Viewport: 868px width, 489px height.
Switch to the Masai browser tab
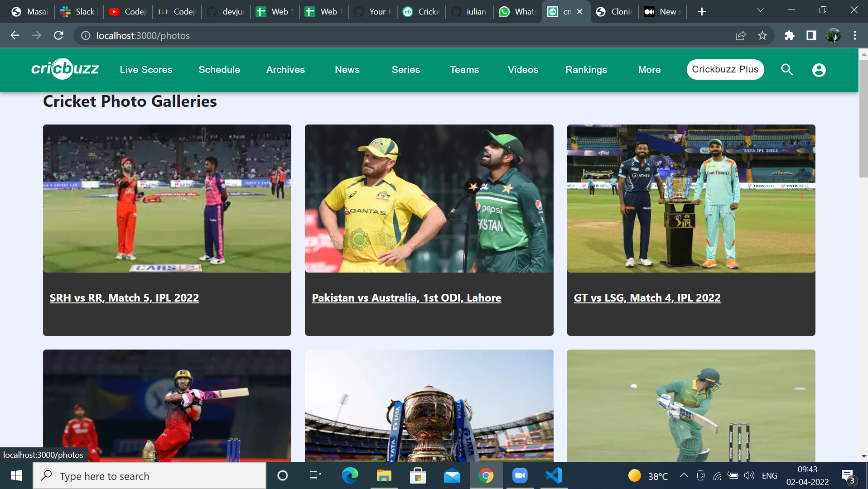30,12
